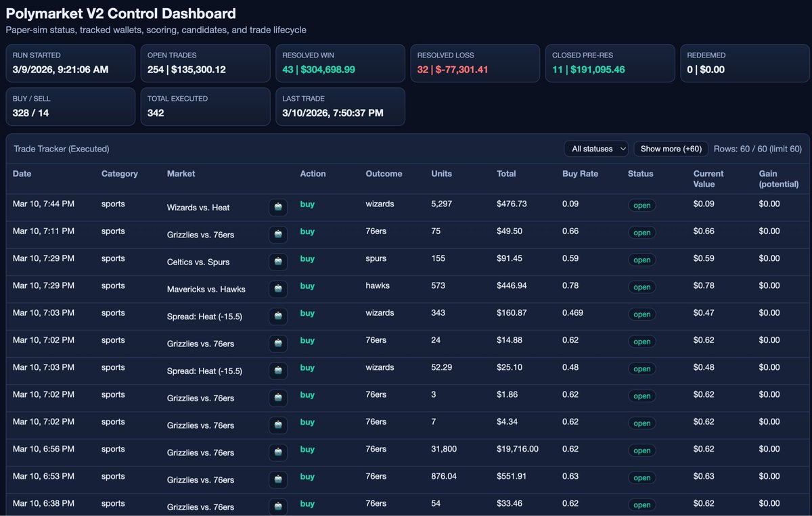Click the Units column header

pos(442,174)
